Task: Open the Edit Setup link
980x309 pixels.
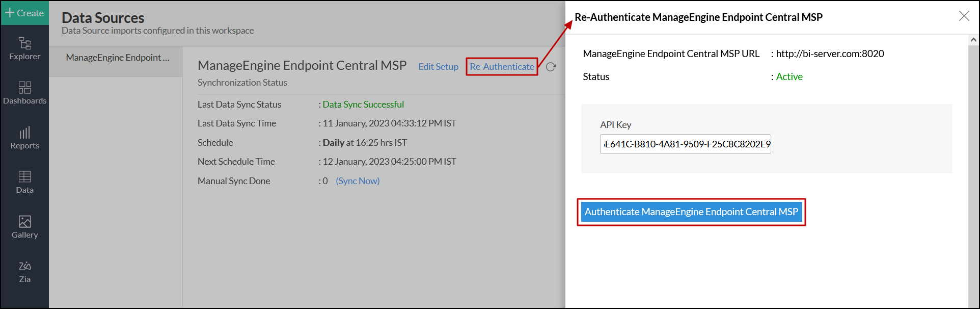Action: (438, 67)
